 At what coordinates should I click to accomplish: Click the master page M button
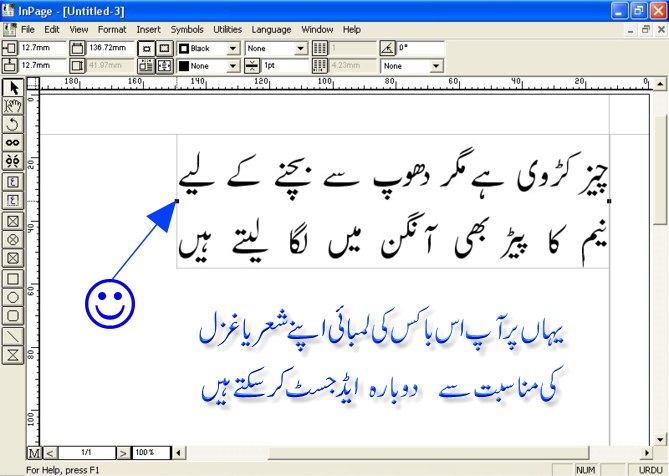pos(34,454)
